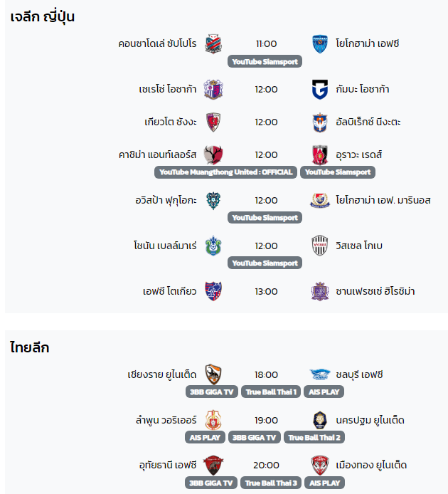This screenshot has width=448, height=494.
Task: Select the True Ball Thai 3 channel tag
Action: click(271, 483)
